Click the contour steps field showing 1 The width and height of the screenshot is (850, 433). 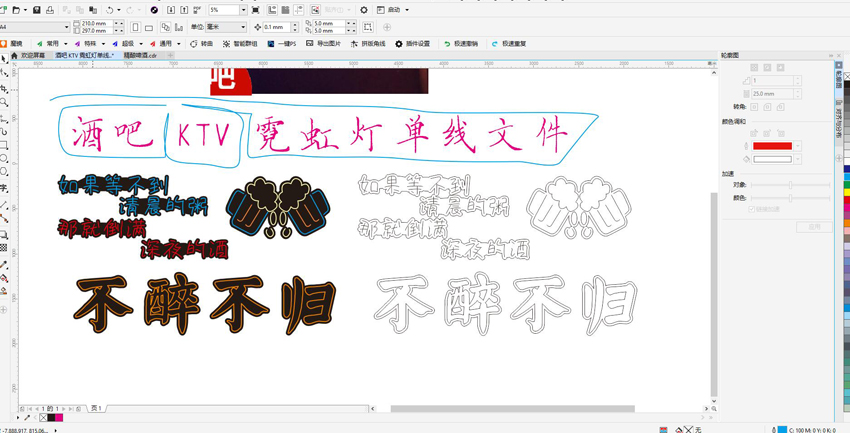tap(772, 80)
